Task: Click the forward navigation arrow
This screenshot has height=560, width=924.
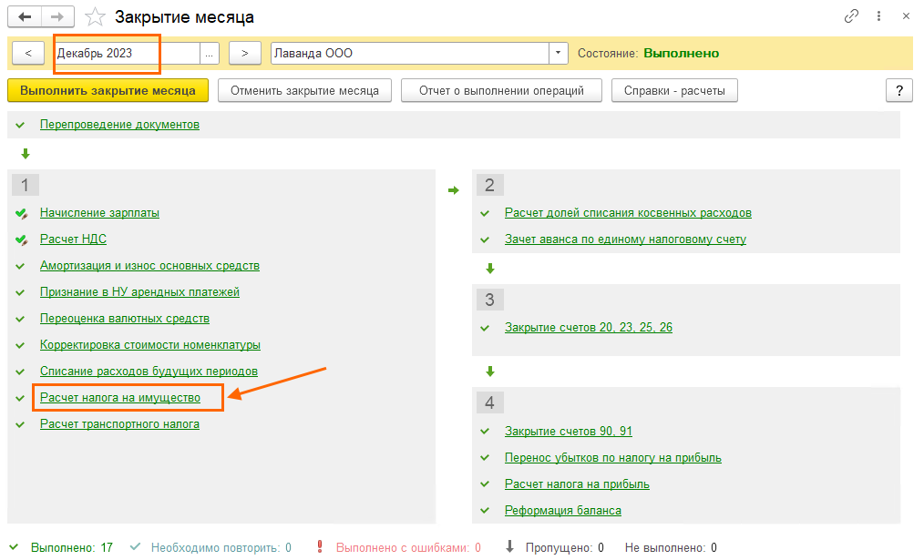Action: click(x=57, y=16)
